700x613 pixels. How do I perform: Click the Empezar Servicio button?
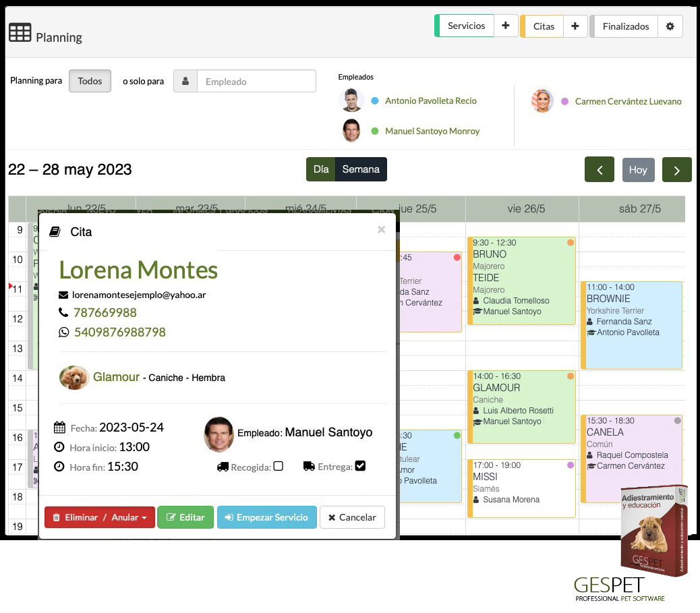point(266,517)
